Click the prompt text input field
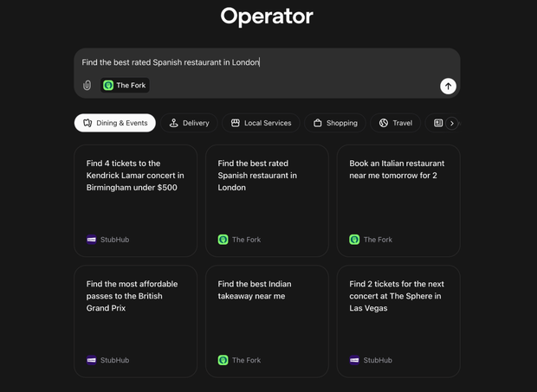The height and width of the screenshot is (392, 537). [267, 62]
